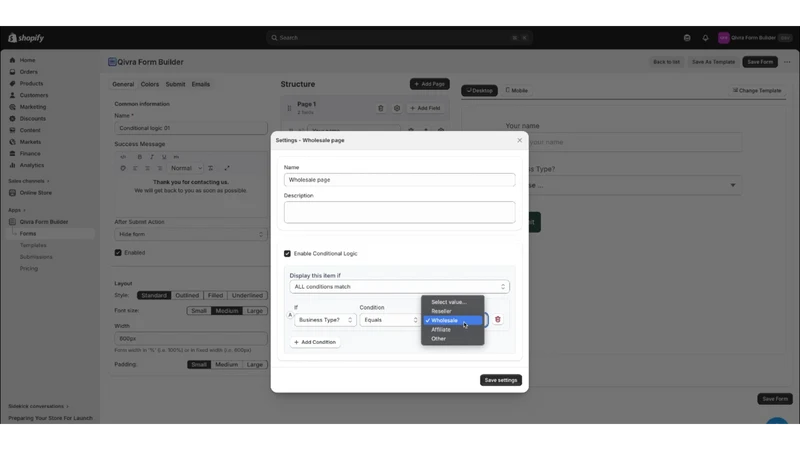Open the After Submit Action 'Hide form' dropdown
Screen dimensions: 800x450
tap(191, 234)
